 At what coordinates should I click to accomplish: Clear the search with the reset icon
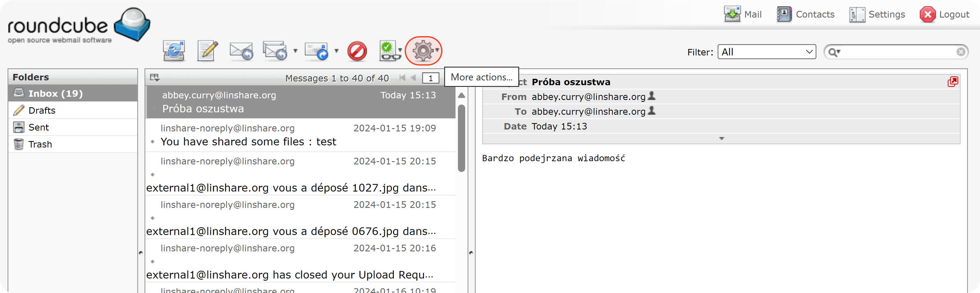[960, 52]
